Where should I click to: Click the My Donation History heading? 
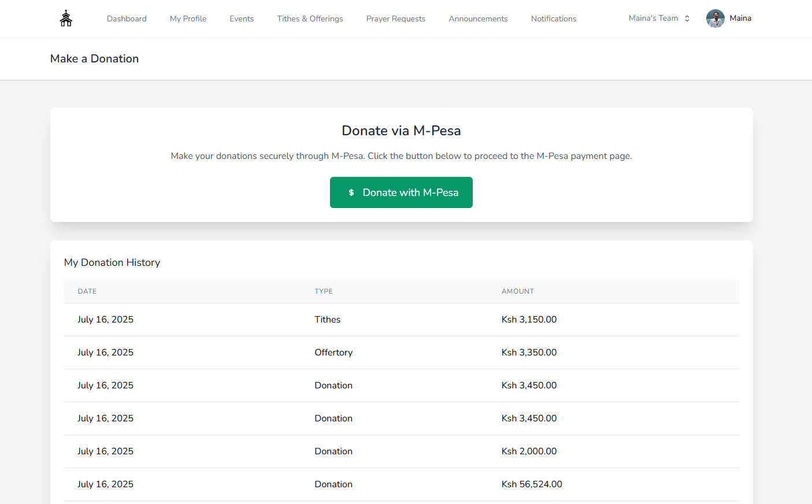click(x=112, y=262)
